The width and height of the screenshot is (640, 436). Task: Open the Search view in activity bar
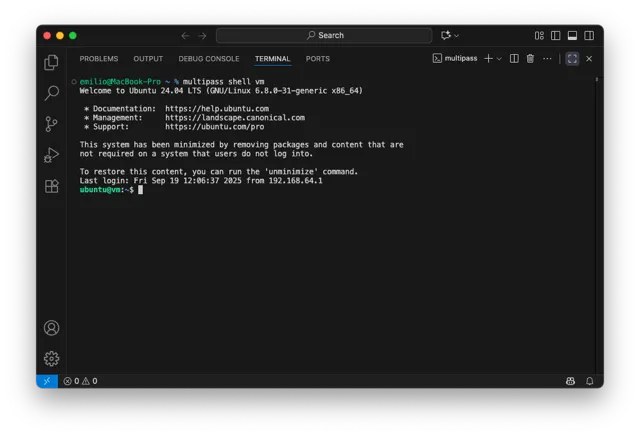tap(51, 93)
